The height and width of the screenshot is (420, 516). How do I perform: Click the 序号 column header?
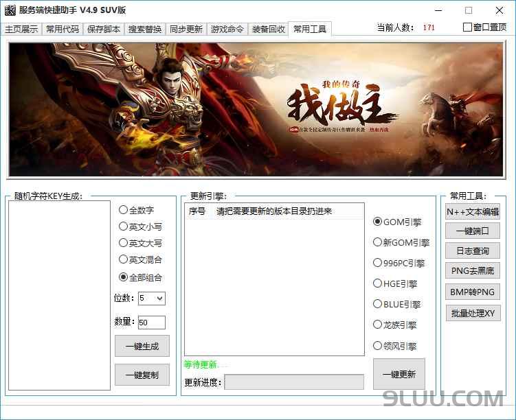pyautogui.click(x=197, y=211)
